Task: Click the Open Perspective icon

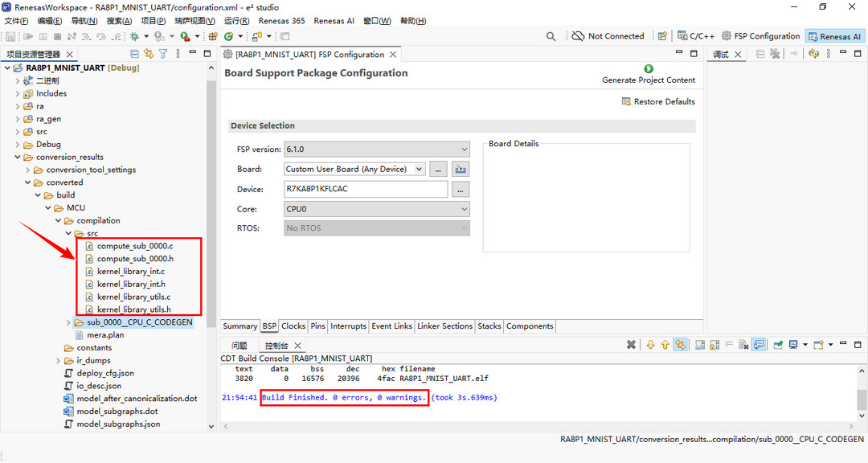Action: [x=662, y=36]
